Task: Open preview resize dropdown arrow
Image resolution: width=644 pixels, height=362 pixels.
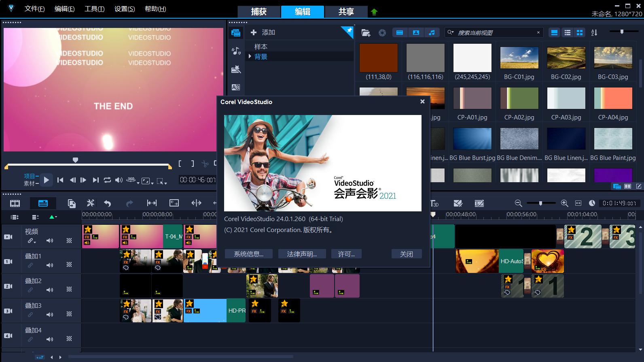Action: pos(152,183)
